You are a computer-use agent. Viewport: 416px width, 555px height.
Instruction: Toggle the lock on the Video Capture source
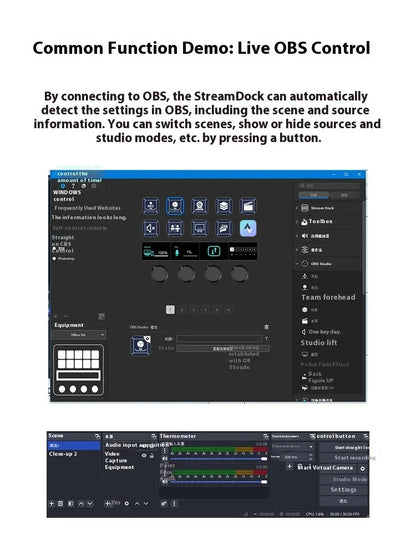[152, 456]
